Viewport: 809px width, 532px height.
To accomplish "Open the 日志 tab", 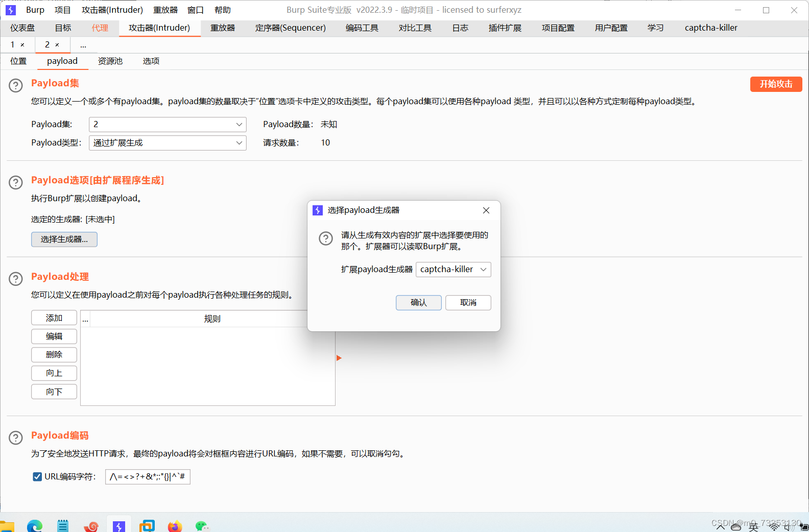I will [460, 28].
